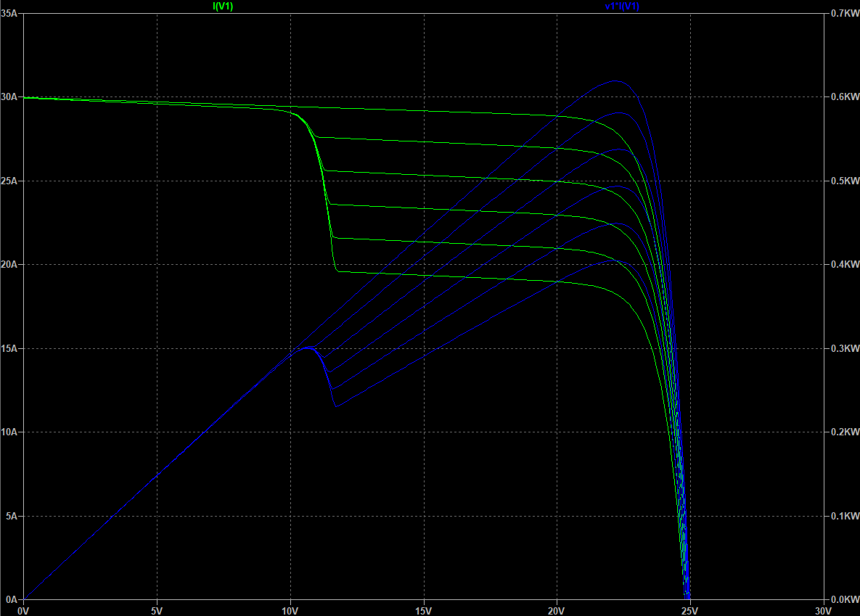Click the green I(V1) trace label
The image size is (860, 616).
223,7
